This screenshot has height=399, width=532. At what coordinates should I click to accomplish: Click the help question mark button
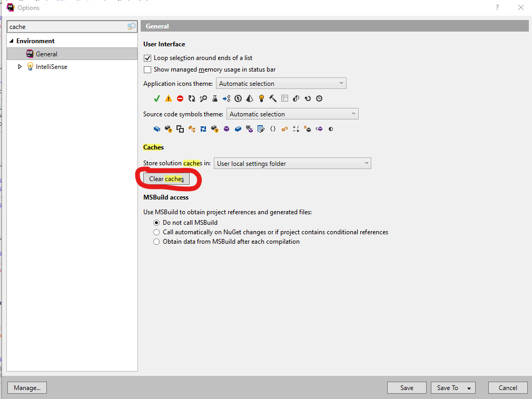(497, 7)
